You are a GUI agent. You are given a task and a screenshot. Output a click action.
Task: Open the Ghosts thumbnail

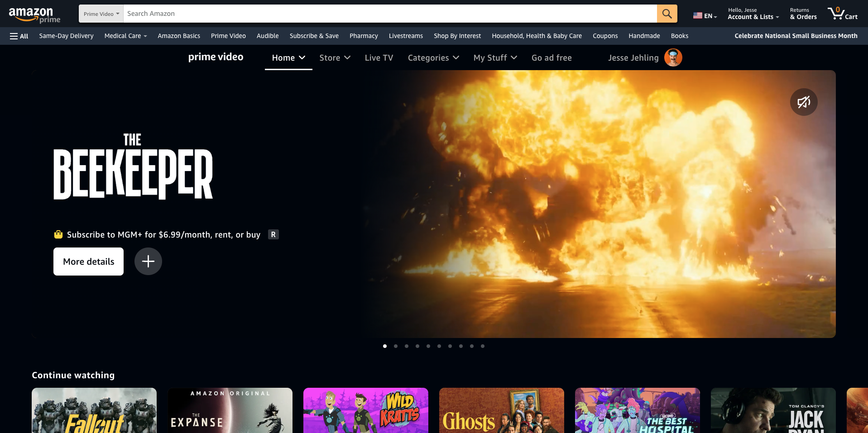(x=502, y=410)
